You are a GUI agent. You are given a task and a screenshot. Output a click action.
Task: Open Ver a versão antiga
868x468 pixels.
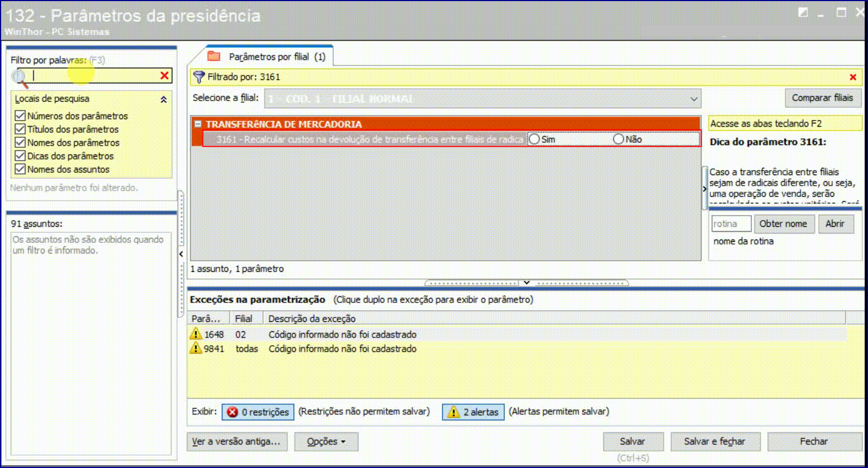pyautogui.click(x=237, y=441)
